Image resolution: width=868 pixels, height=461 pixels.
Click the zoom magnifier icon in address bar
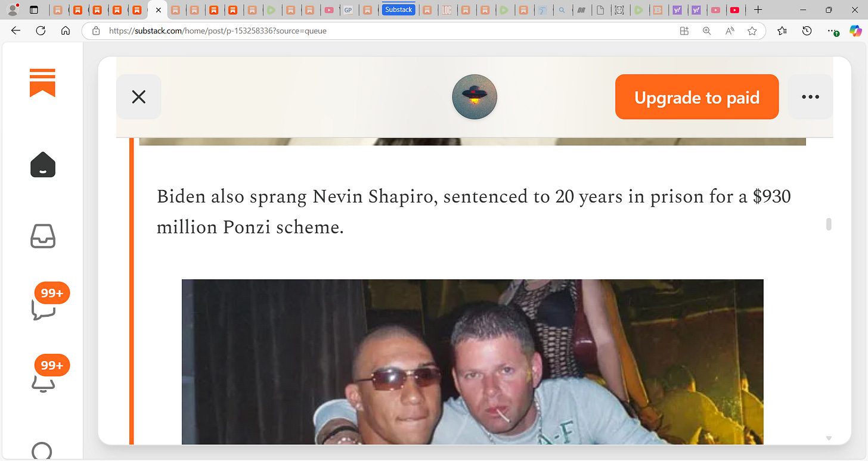click(x=706, y=31)
